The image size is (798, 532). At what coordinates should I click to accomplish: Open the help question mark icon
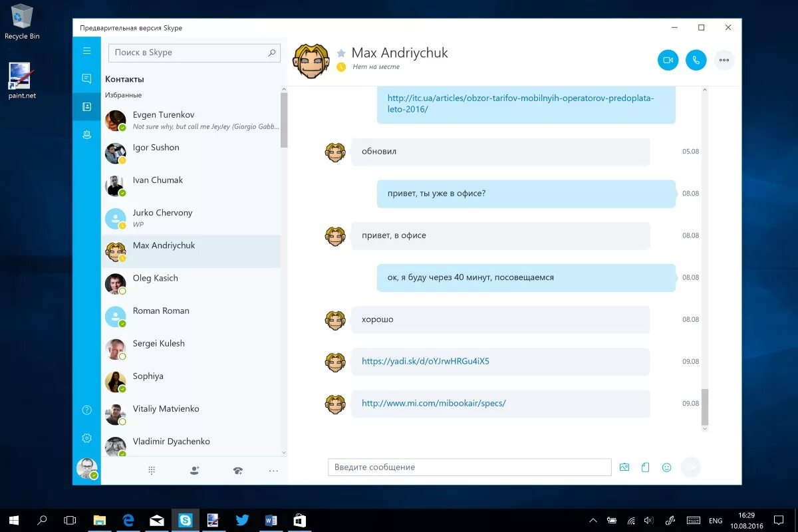(x=86, y=410)
